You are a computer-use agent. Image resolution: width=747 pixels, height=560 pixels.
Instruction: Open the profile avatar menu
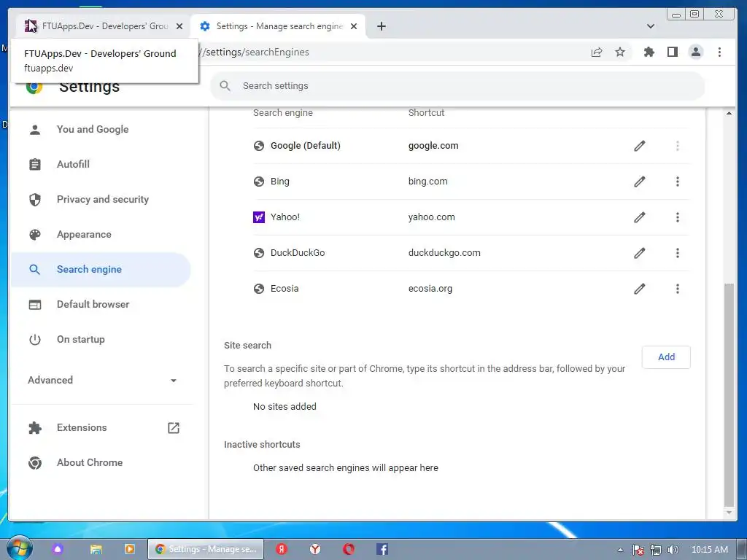click(696, 52)
